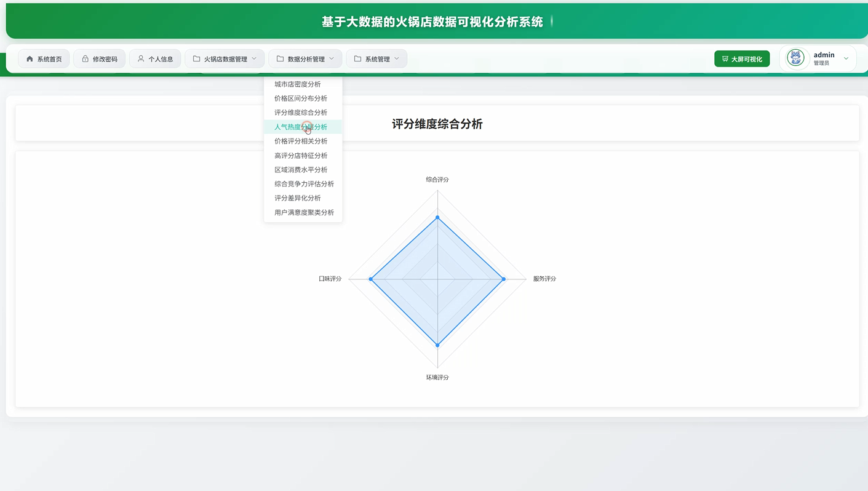Click the 口味评分 axis label
Image resolution: width=868 pixels, height=491 pixels.
tap(330, 279)
